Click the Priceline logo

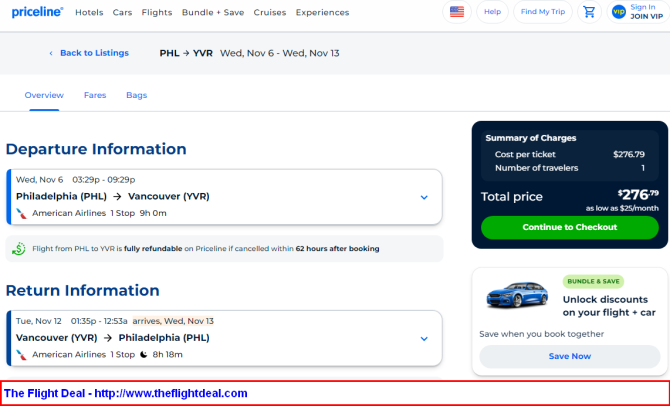click(x=38, y=12)
